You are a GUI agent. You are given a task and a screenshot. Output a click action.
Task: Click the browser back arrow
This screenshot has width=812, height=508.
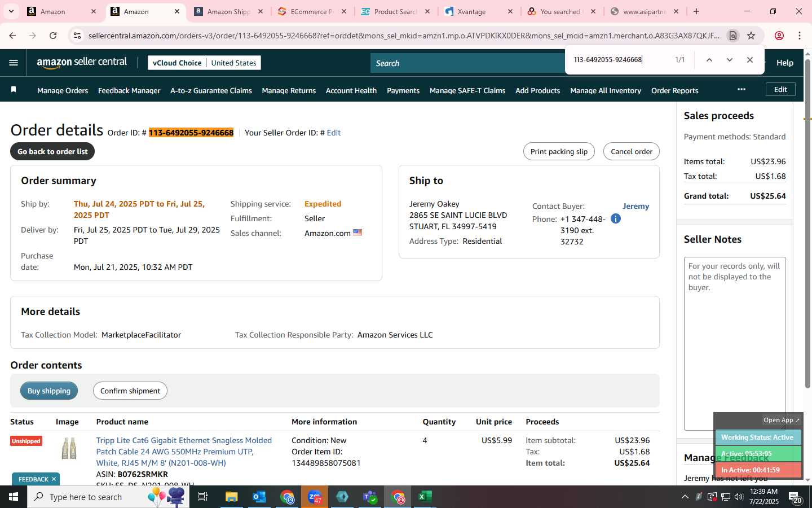[12, 36]
